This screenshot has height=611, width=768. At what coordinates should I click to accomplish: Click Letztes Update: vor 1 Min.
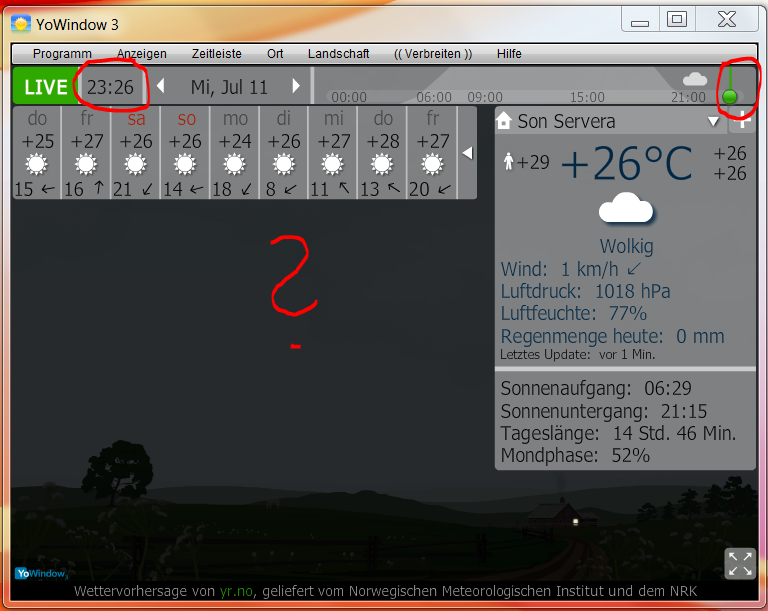[x=577, y=354]
